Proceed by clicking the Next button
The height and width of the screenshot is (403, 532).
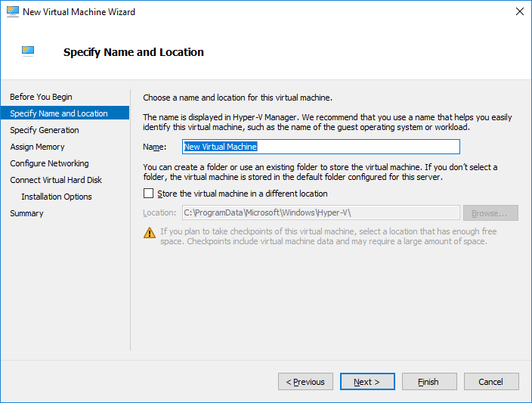coord(367,382)
